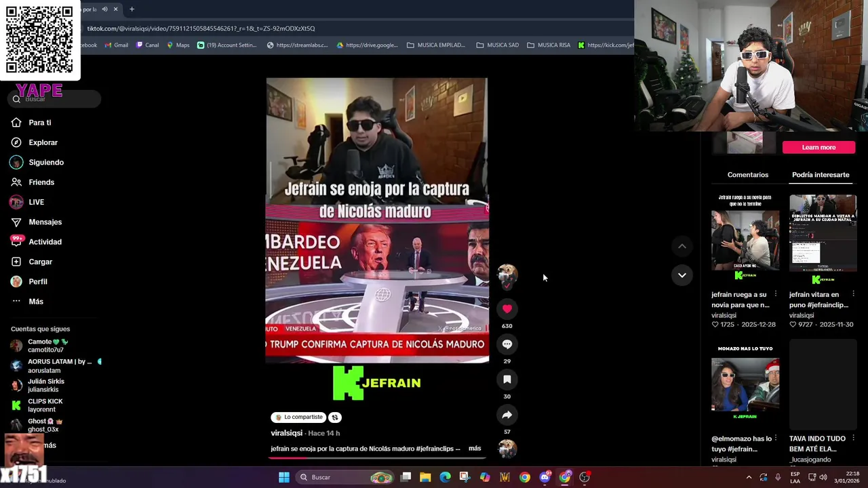Open the Maps bookmark
This screenshot has width=868, height=488.
coord(178,45)
